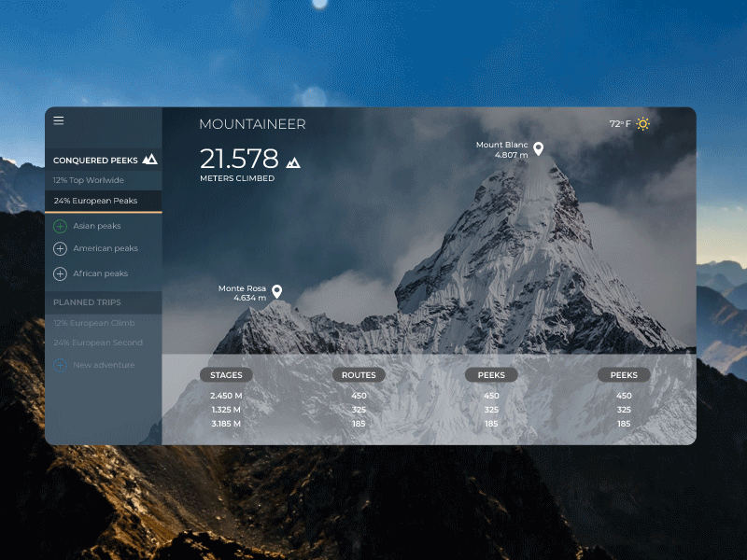Switch to the Stages column header
This screenshot has height=560, width=747.
click(x=226, y=374)
